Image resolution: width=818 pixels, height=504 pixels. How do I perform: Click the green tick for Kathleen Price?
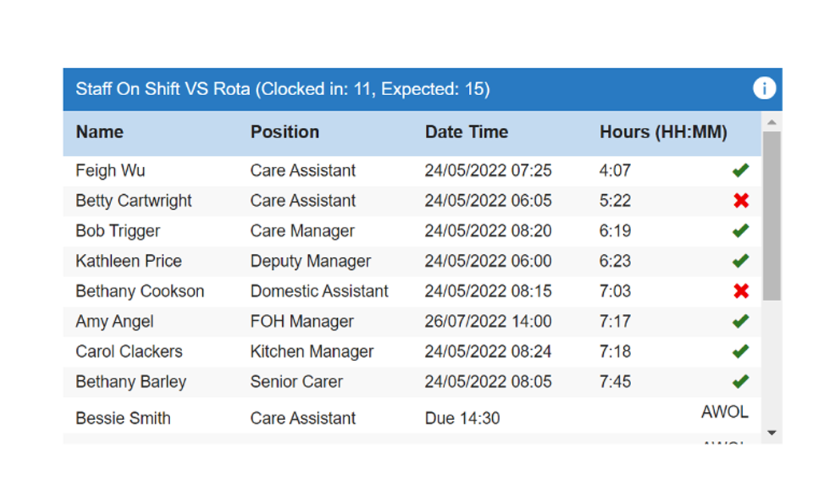tap(740, 260)
